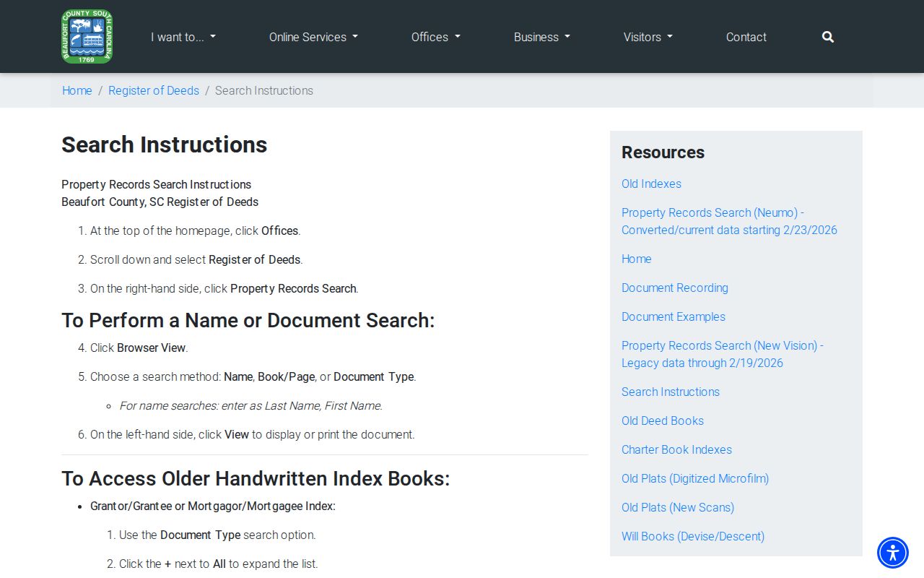
Task: Expand the Online Services dropdown
Action: 313,37
